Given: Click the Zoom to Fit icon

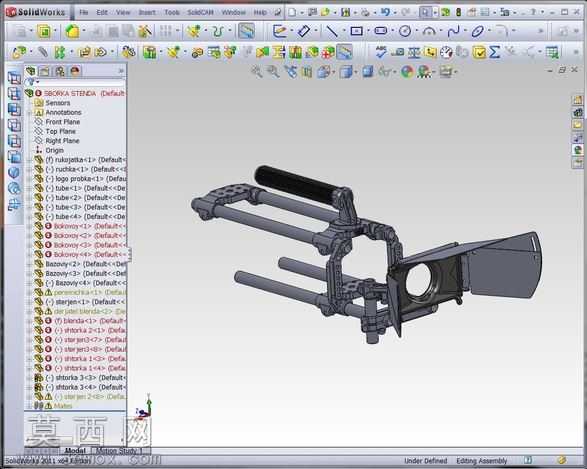Looking at the screenshot, I should tap(257, 71).
